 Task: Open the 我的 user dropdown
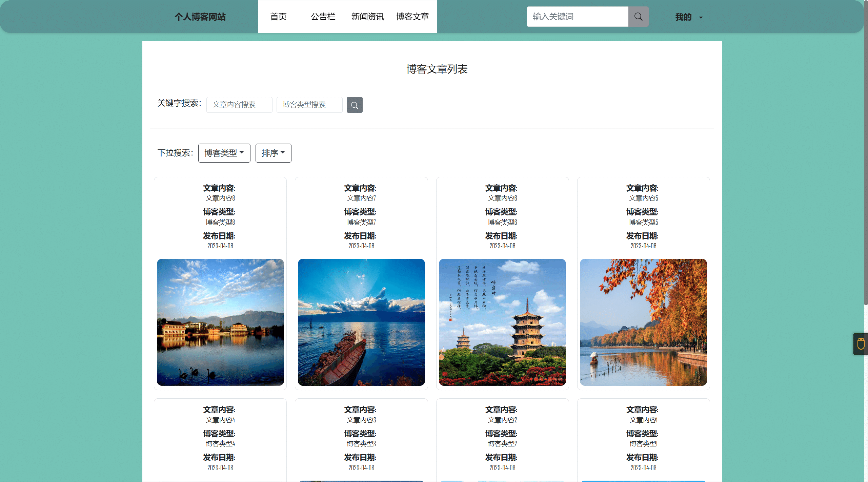tap(689, 17)
